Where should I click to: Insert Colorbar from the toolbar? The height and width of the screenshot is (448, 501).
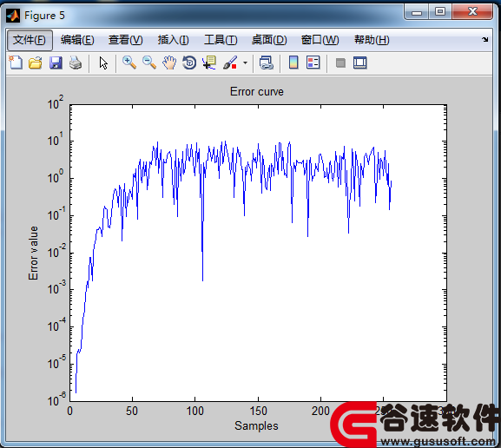point(293,63)
